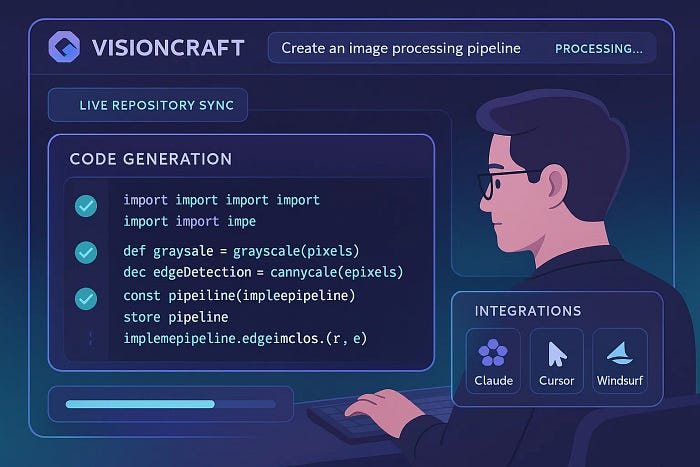Click the Claude label

[493, 381]
